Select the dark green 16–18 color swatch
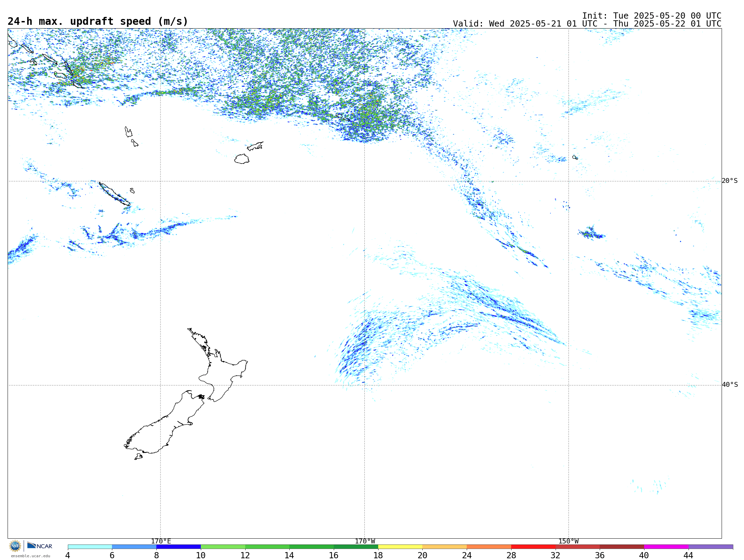The height and width of the screenshot is (560, 744). click(x=356, y=547)
